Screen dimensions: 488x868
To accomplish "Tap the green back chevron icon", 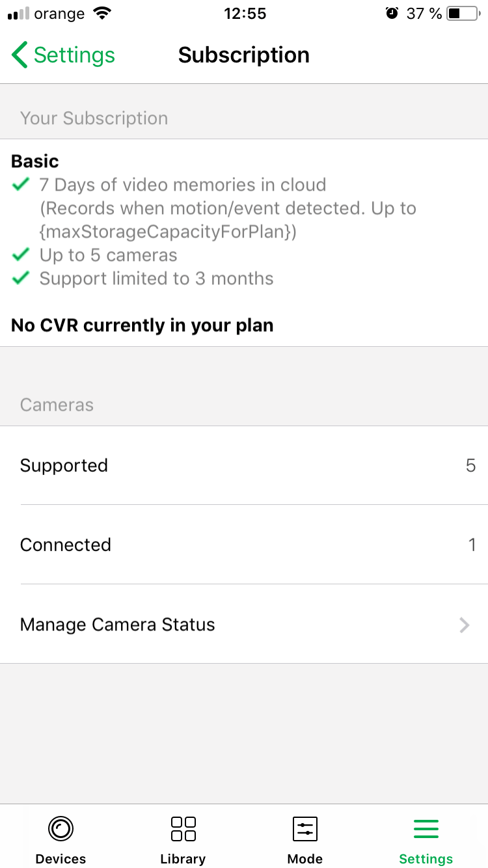I will coord(20,55).
